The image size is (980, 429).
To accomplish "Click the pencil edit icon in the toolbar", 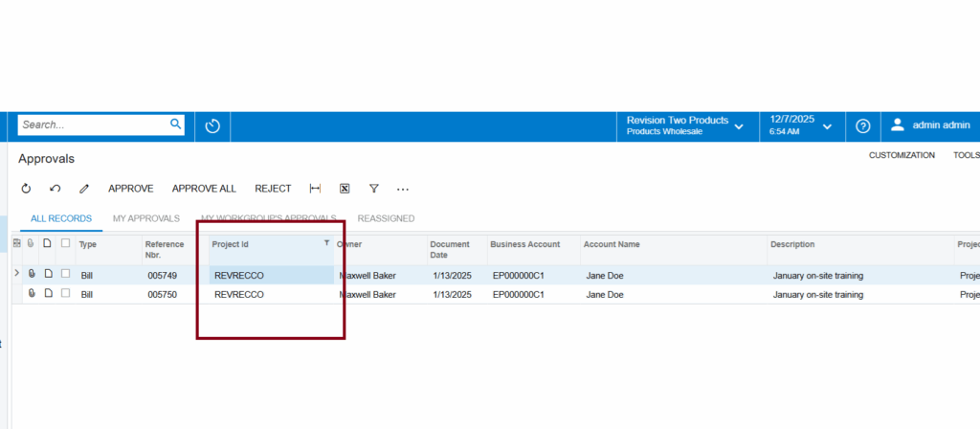I will click(84, 189).
